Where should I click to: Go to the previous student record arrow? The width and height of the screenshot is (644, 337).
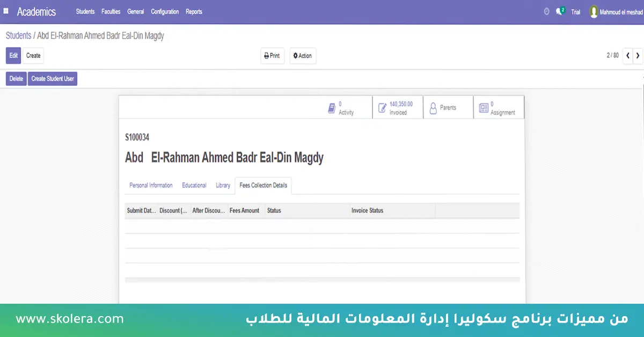coord(627,55)
